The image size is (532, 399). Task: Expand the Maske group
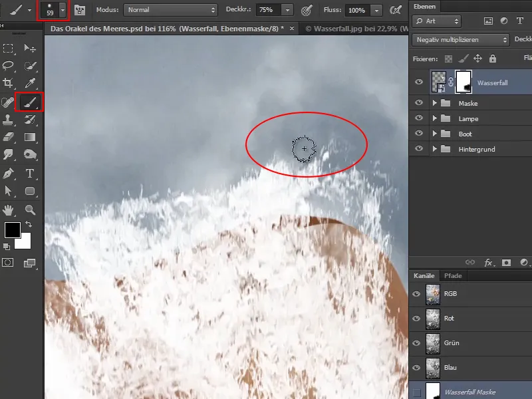(x=435, y=103)
